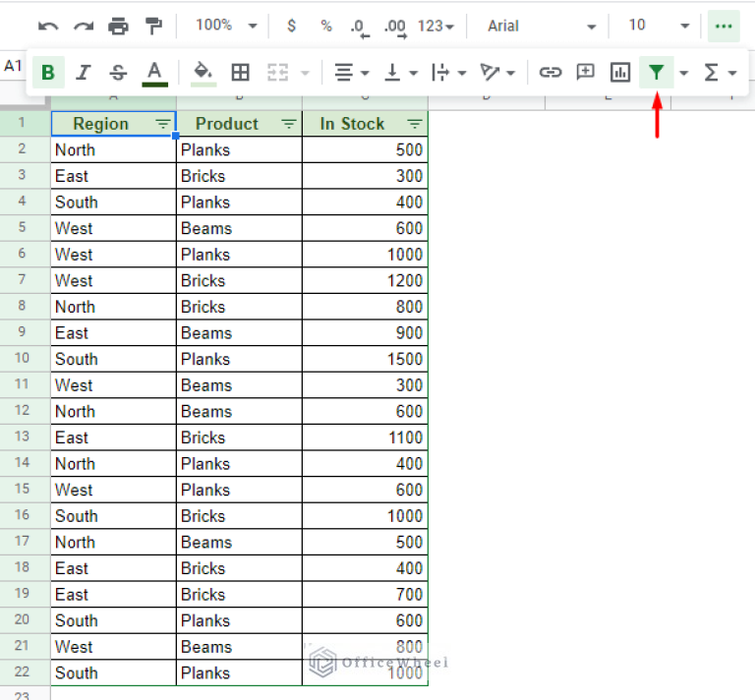Viewport: 755px width, 700px height.
Task: Click the Merge cells icon
Action: click(278, 73)
